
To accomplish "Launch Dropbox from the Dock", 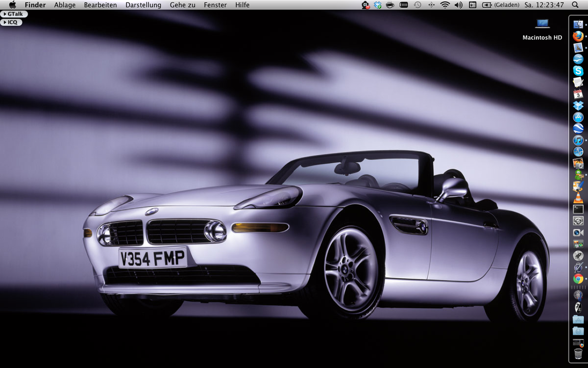I will click(x=578, y=105).
